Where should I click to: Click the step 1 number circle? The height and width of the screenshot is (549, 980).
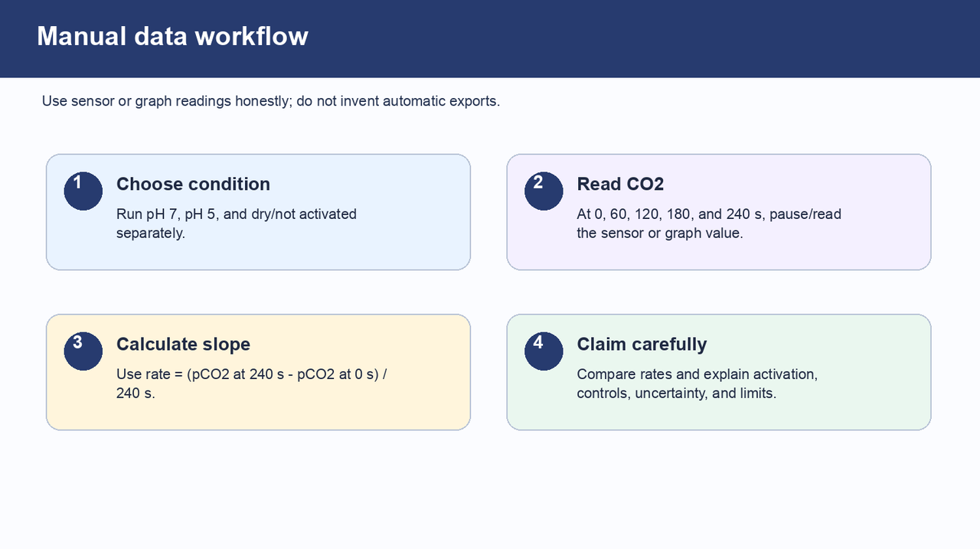[83, 191]
